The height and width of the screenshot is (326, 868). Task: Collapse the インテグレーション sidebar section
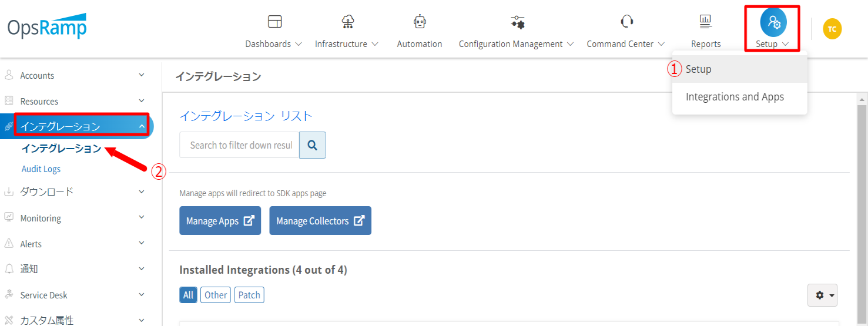point(142,126)
